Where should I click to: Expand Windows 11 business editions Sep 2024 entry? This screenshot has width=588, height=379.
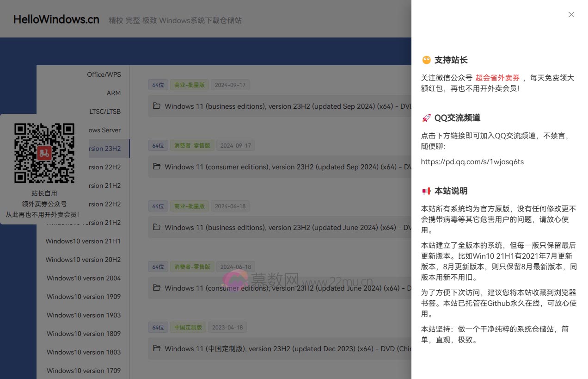(287, 106)
